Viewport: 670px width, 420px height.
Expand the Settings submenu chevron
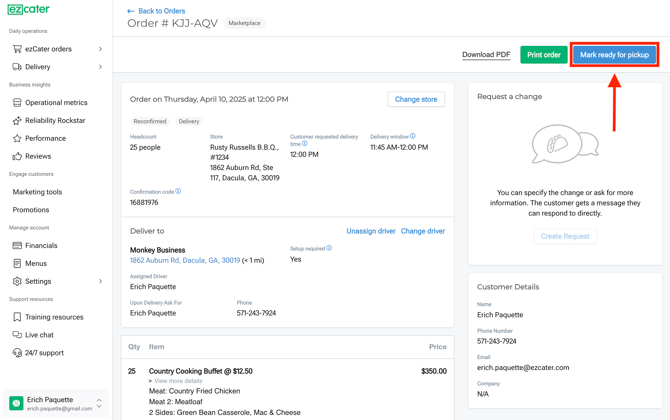tap(100, 282)
